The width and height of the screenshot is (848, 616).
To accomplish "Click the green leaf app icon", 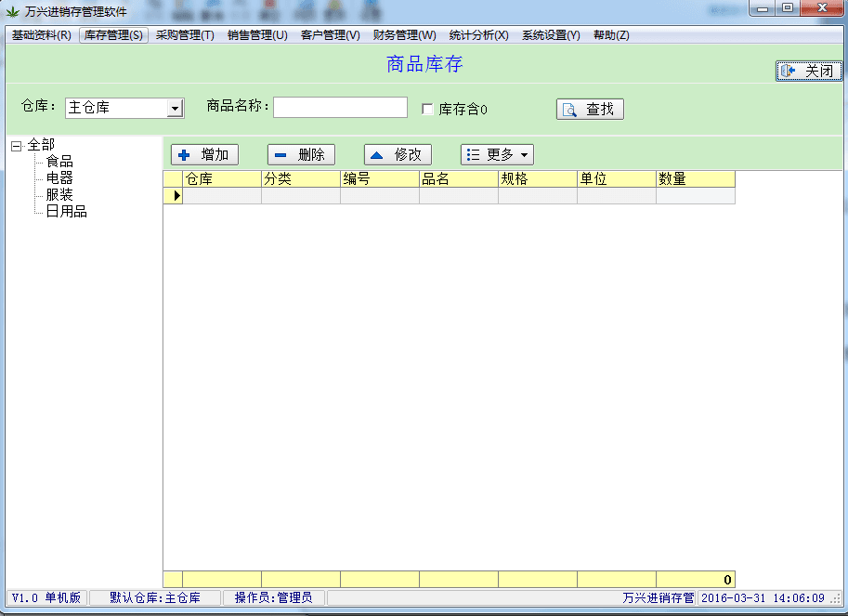I will coord(12,11).
